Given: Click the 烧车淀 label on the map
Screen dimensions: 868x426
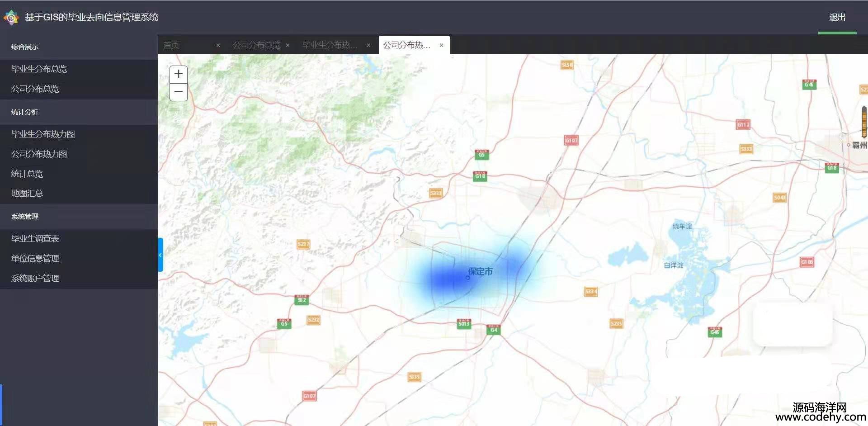Looking at the screenshot, I should 682,226.
